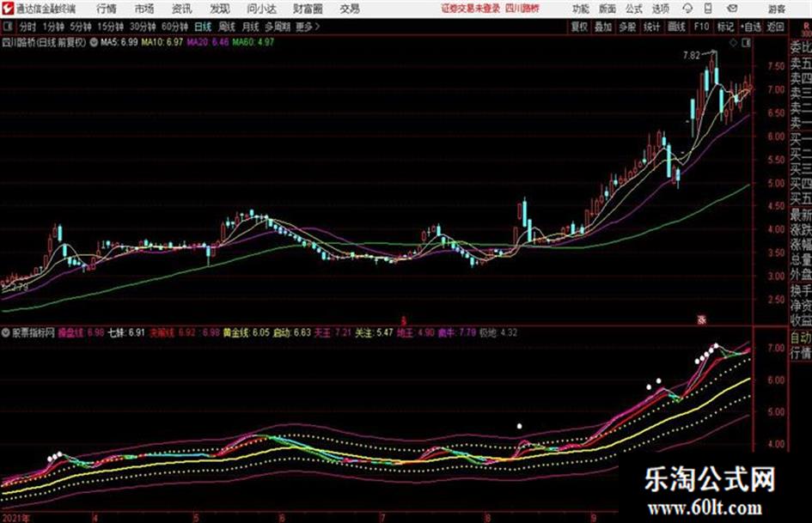Click the 标记 mark toolbar button
The height and width of the screenshot is (523, 812).
pyautogui.click(x=725, y=27)
